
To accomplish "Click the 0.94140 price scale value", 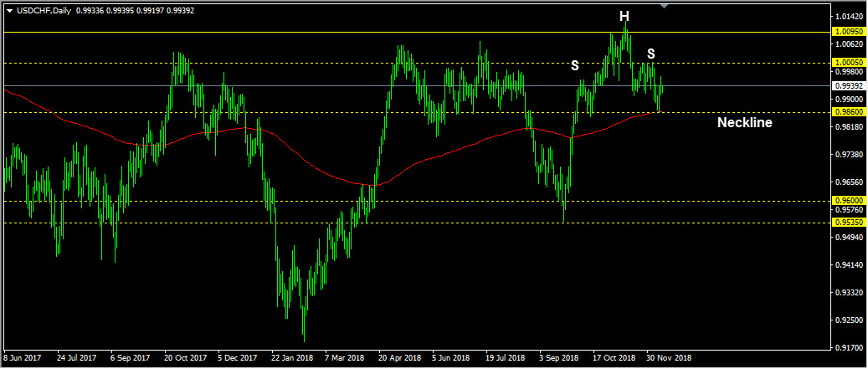I will [x=850, y=265].
